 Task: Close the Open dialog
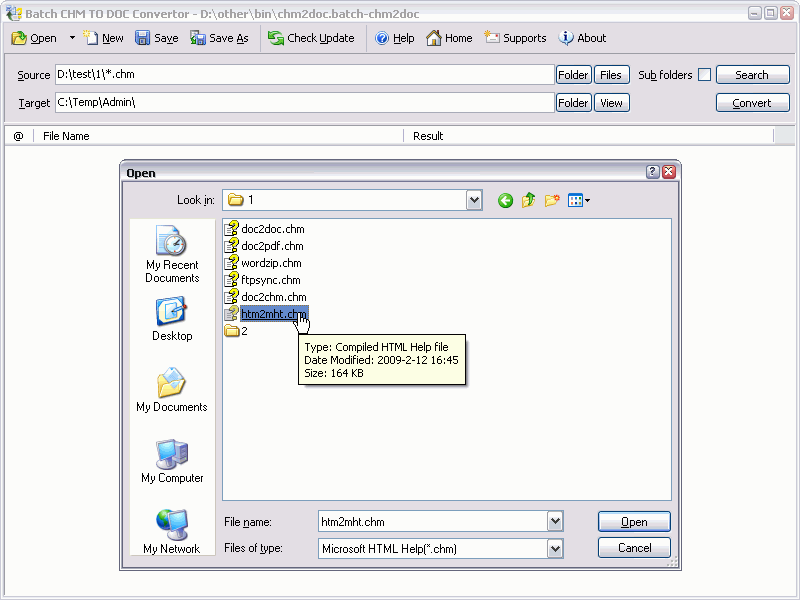tap(669, 172)
